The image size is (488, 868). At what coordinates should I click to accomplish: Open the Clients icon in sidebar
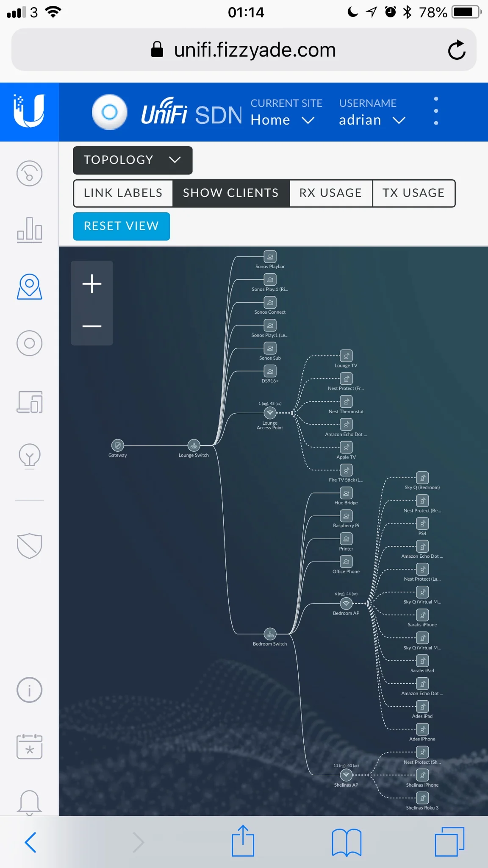pyautogui.click(x=29, y=402)
